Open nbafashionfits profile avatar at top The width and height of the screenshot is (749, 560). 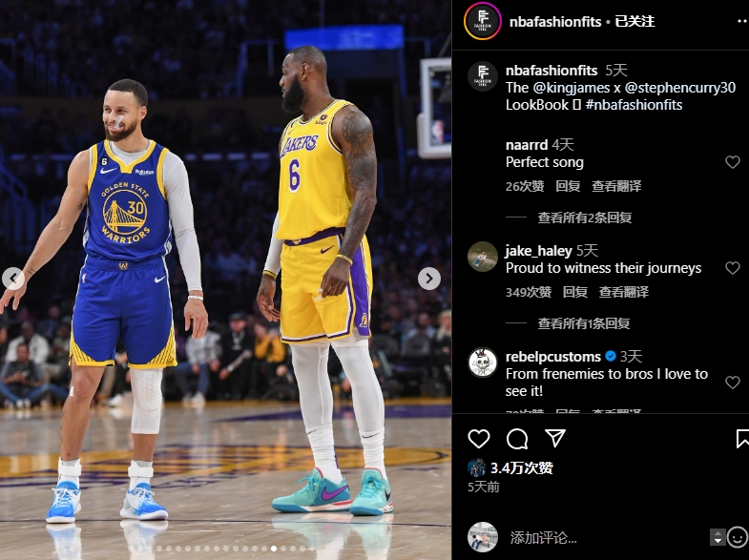point(483,22)
